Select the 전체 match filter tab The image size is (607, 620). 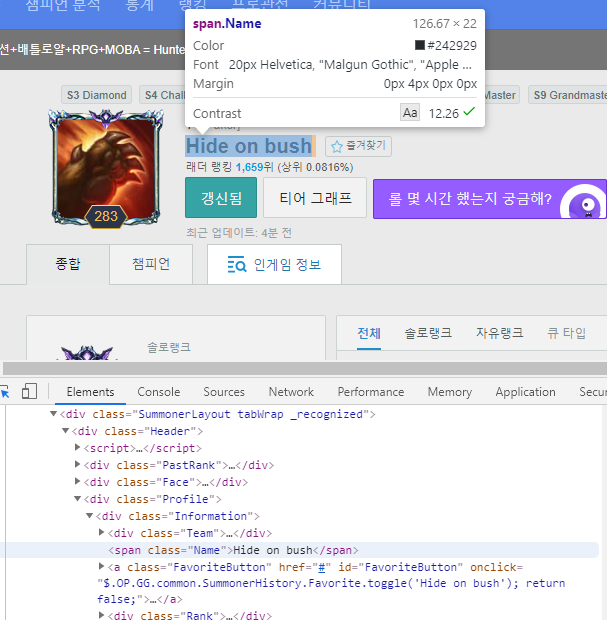coord(369,333)
